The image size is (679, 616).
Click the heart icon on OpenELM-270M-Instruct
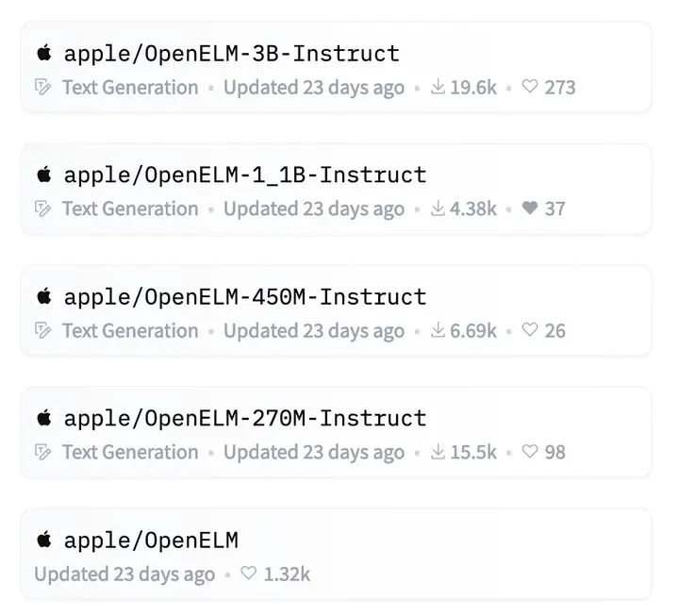pos(530,452)
